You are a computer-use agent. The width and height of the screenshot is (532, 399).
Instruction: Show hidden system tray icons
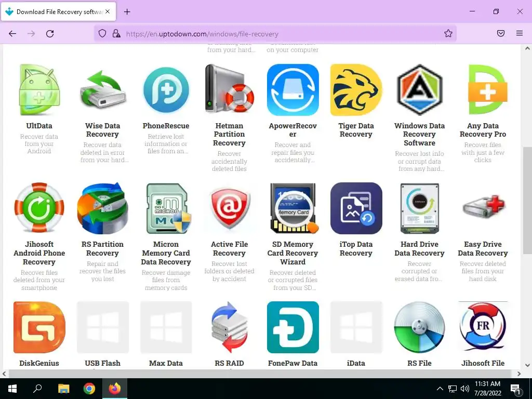(440, 389)
